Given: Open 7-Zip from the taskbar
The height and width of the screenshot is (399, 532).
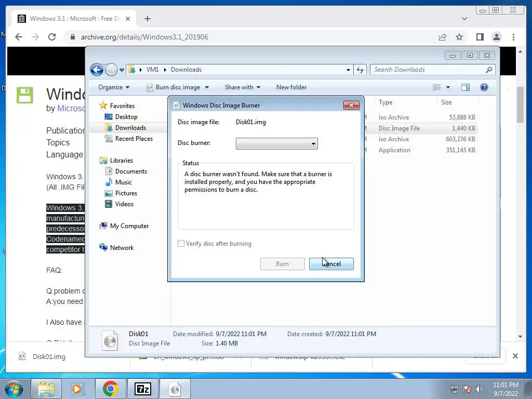Looking at the screenshot, I should click(142, 389).
